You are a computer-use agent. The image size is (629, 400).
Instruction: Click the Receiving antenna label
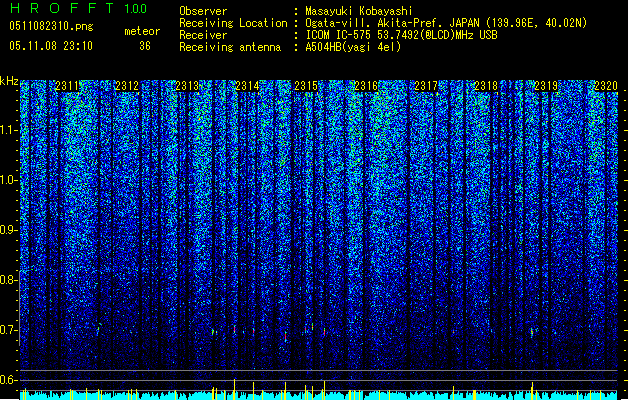coord(230,47)
